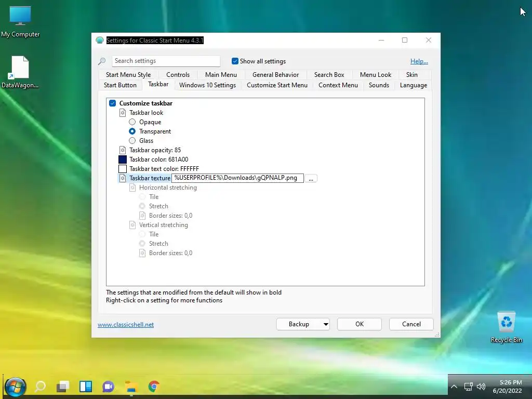Click the OK button
The width and height of the screenshot is (532, 399).
[360, 324]
